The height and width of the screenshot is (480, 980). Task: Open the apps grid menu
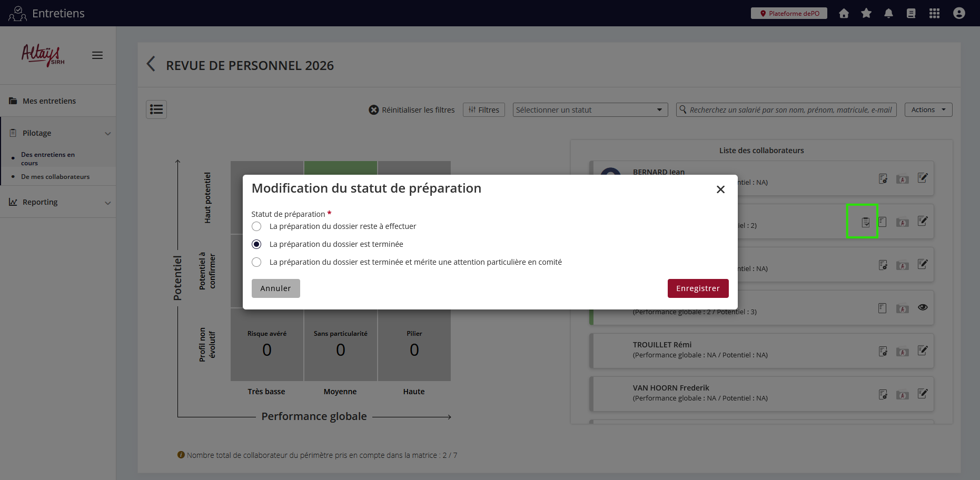click(x=934, y=13)
